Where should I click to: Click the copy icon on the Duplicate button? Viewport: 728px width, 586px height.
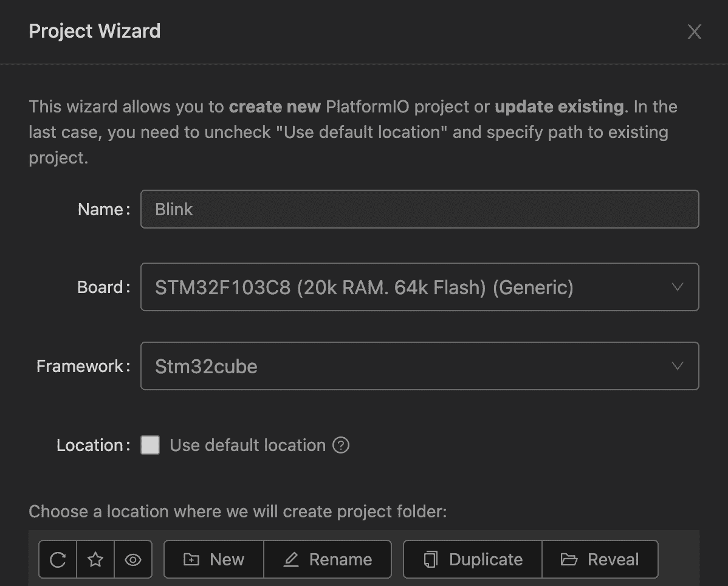click(x=431, y=560)
